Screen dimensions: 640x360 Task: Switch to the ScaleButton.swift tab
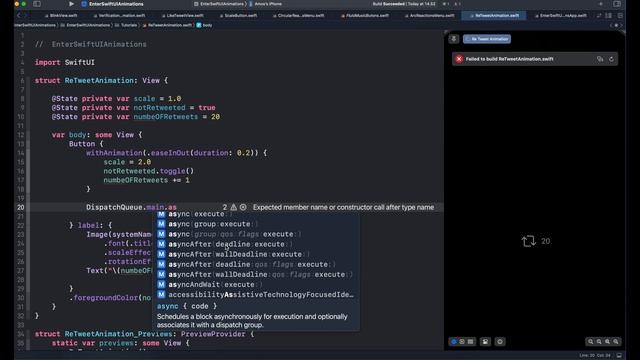click(238, 16)
